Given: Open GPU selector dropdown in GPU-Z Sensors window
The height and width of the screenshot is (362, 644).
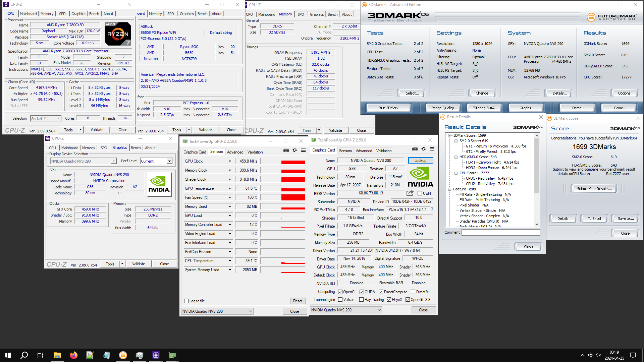Looking at the screenshot, I should pos(217,311).
